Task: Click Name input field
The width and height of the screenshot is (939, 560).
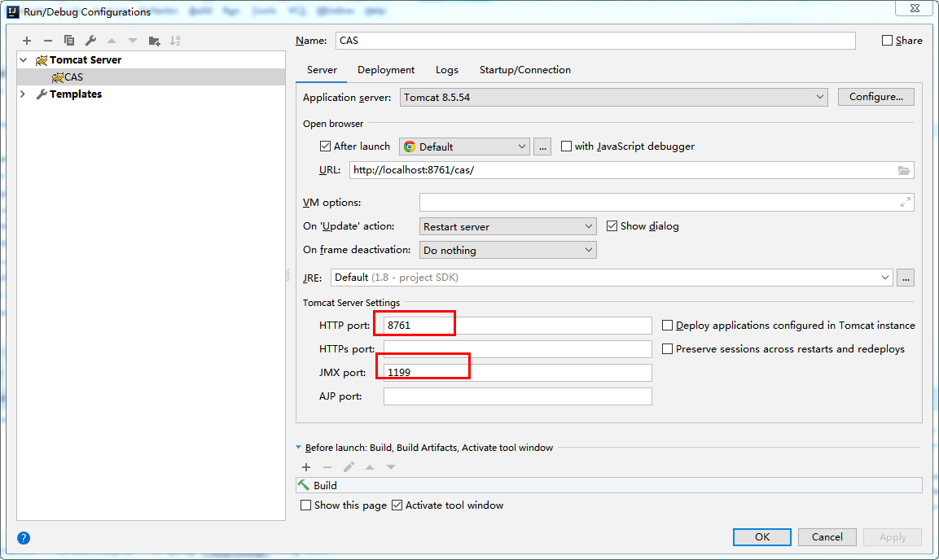Action: click(x=595, y=41)
